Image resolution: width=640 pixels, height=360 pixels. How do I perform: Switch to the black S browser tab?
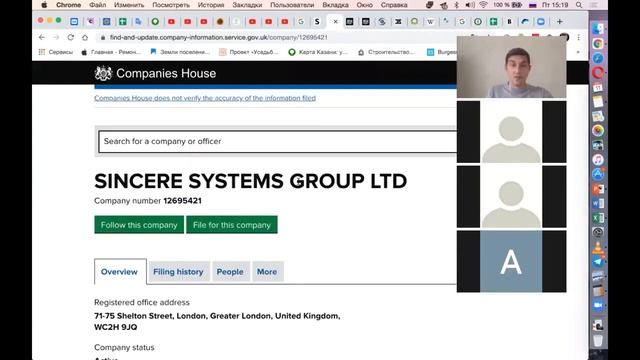[x=317, y=22]
